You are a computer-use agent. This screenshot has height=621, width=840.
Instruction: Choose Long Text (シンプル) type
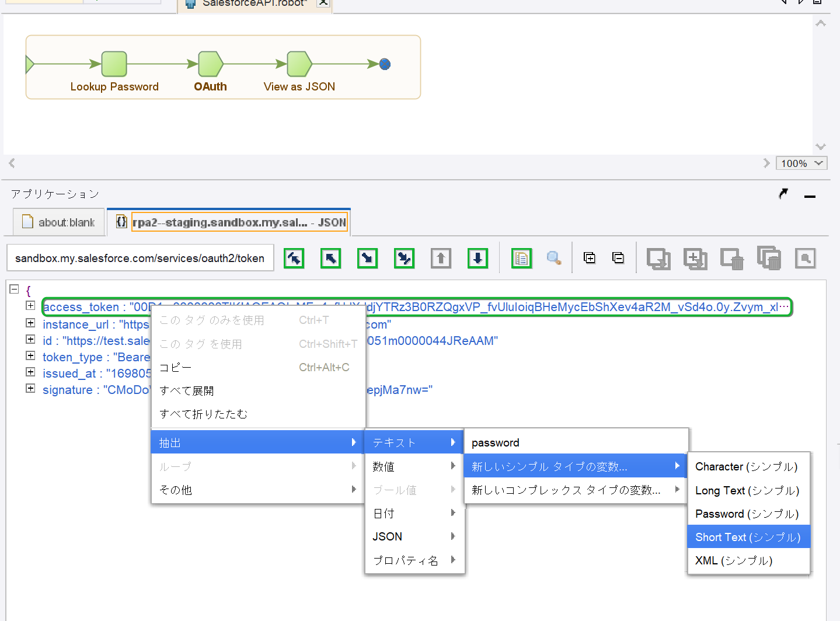[749, 490]
